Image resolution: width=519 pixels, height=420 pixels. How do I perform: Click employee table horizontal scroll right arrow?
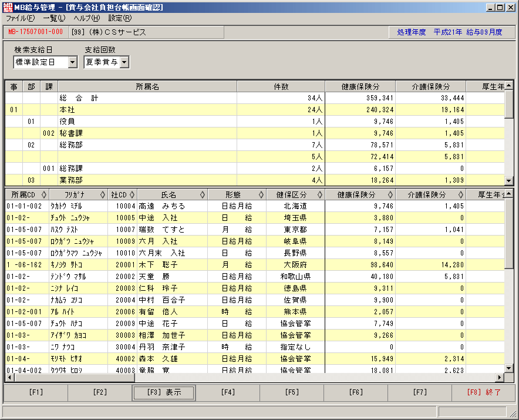click(x=500, y=377)
